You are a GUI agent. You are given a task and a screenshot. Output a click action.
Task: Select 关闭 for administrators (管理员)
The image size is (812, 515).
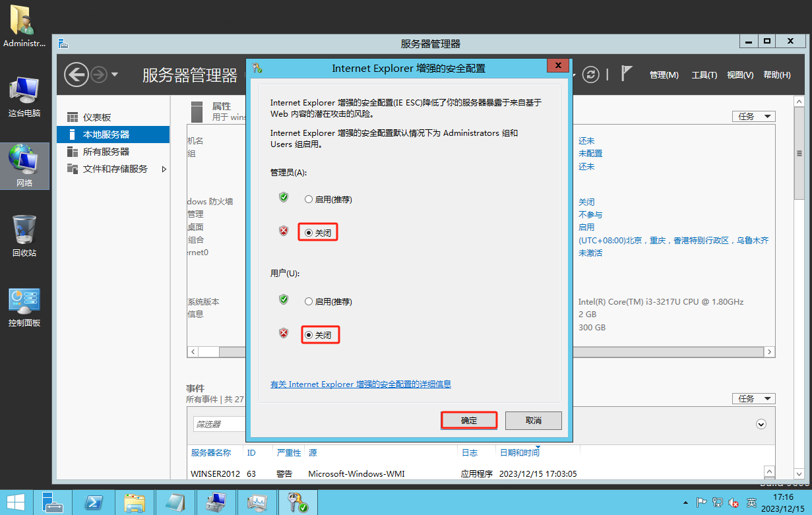click(318, 233)
